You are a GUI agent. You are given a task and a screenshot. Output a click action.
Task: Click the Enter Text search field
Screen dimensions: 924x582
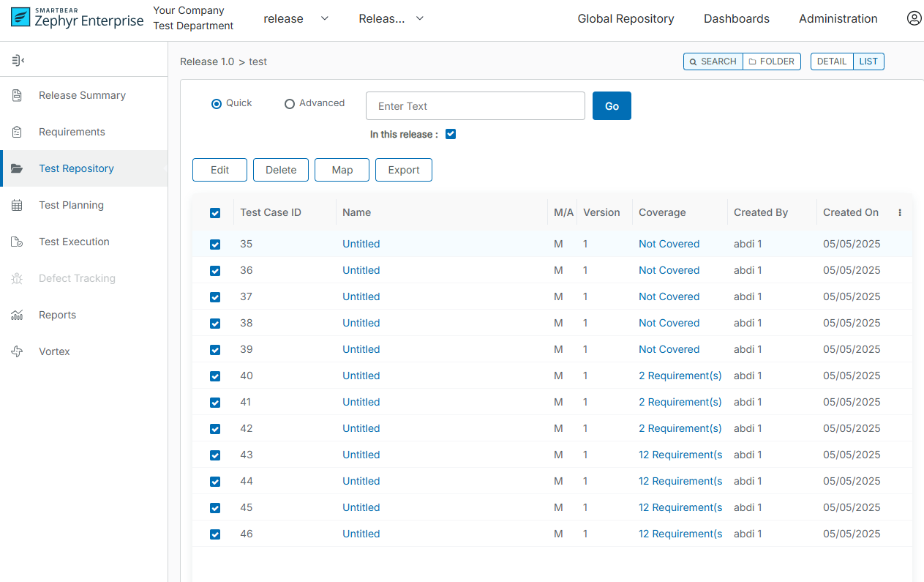[x=475, y=106]
